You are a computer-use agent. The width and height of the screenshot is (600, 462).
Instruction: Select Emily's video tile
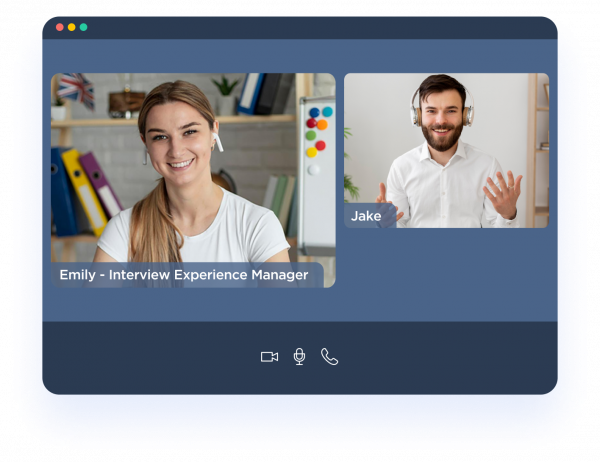coord(193,170)
